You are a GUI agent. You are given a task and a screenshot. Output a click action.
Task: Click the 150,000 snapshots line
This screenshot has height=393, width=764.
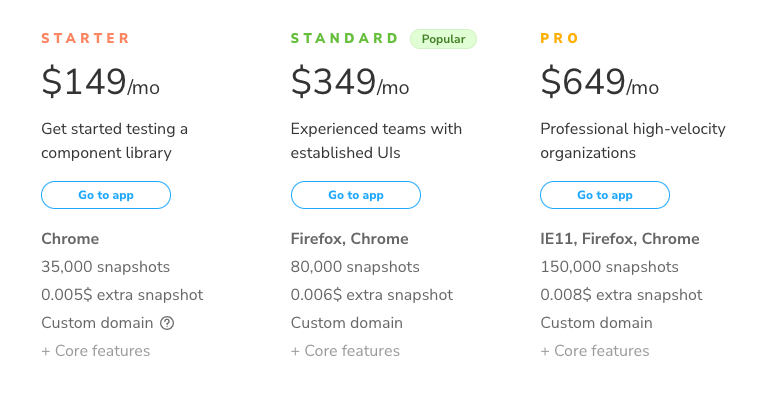pos(610,267)
